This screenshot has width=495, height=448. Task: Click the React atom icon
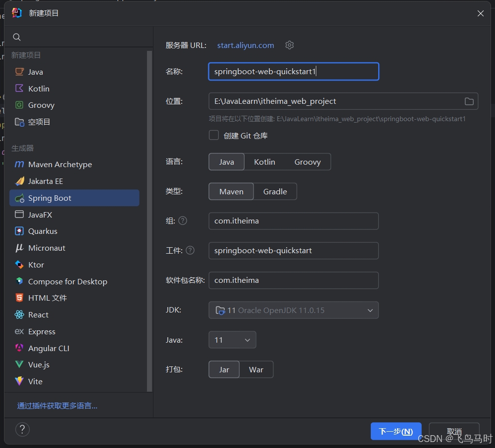pyautogui.click(x=19, y=314)
